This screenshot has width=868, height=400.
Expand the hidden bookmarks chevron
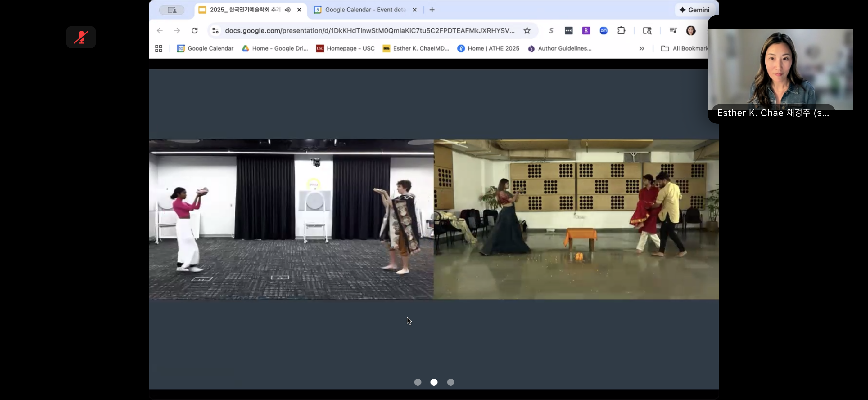tap(642, 48)
